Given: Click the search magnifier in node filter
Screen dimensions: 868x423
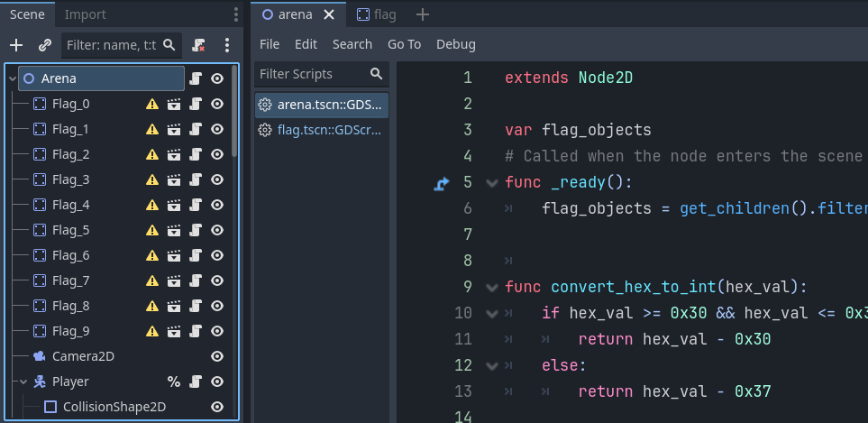Looking at the screenshot, I should pos(169,45).
